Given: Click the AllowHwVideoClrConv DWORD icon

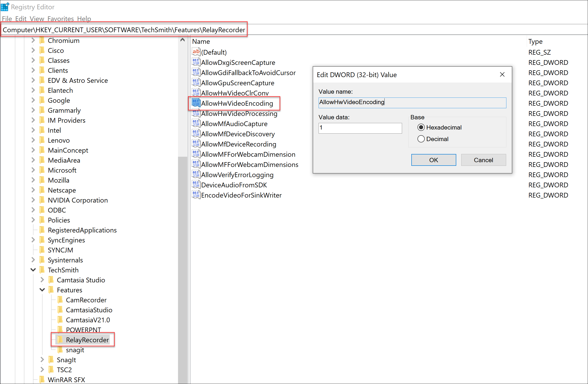Looking at the screenshot, I should (x=196, y=93).
